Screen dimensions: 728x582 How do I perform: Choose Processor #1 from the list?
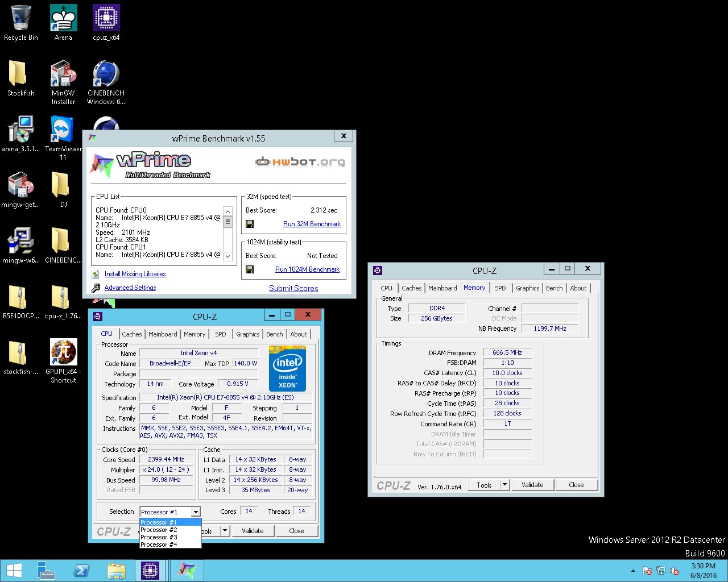[171, 522]
